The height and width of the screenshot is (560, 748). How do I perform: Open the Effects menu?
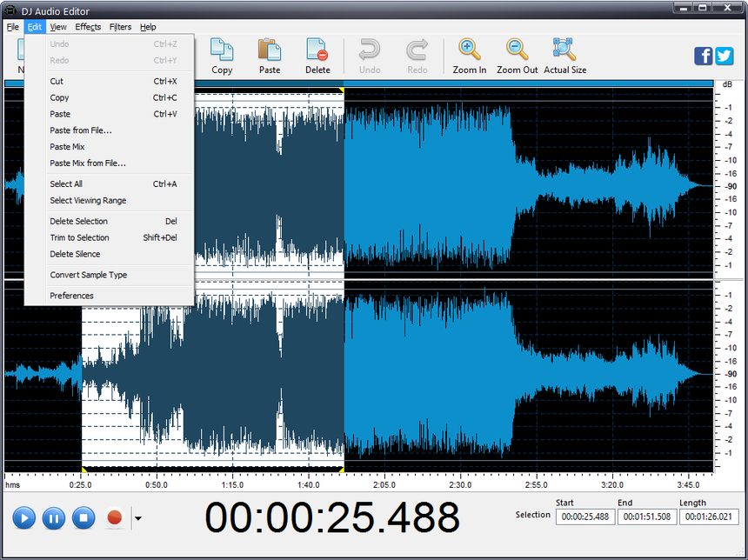tap(88, 27)
